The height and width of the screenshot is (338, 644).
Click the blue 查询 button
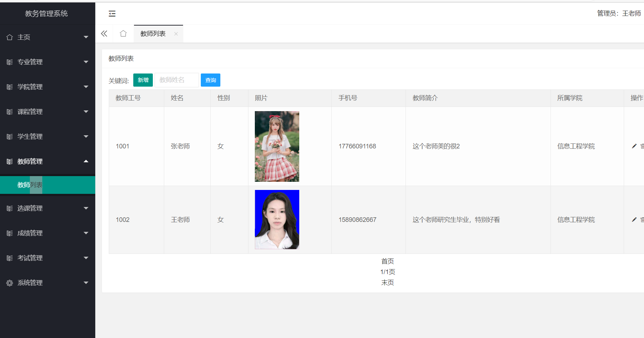point(210,80)
